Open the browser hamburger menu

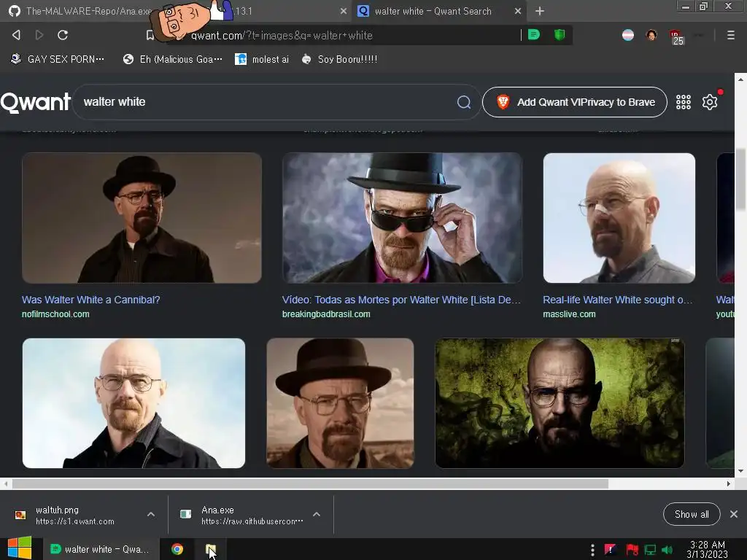(x=731, y=35)
